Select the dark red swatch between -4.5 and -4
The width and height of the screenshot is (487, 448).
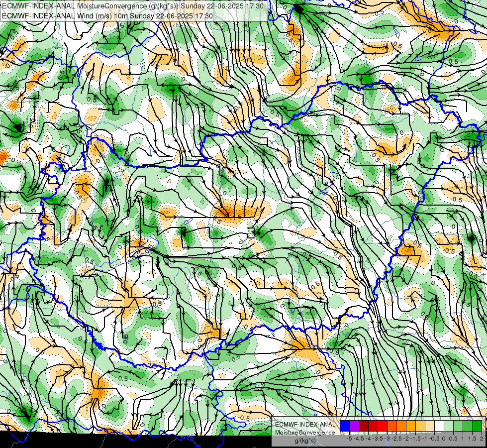(364, 426)
